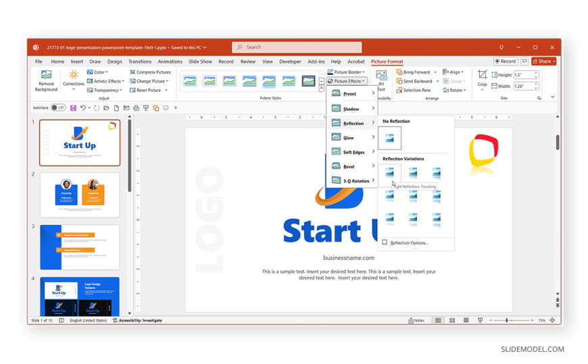Start Slide Show from status bar
Viewport: 588px width, 364px height.
[x=480, y=321]
